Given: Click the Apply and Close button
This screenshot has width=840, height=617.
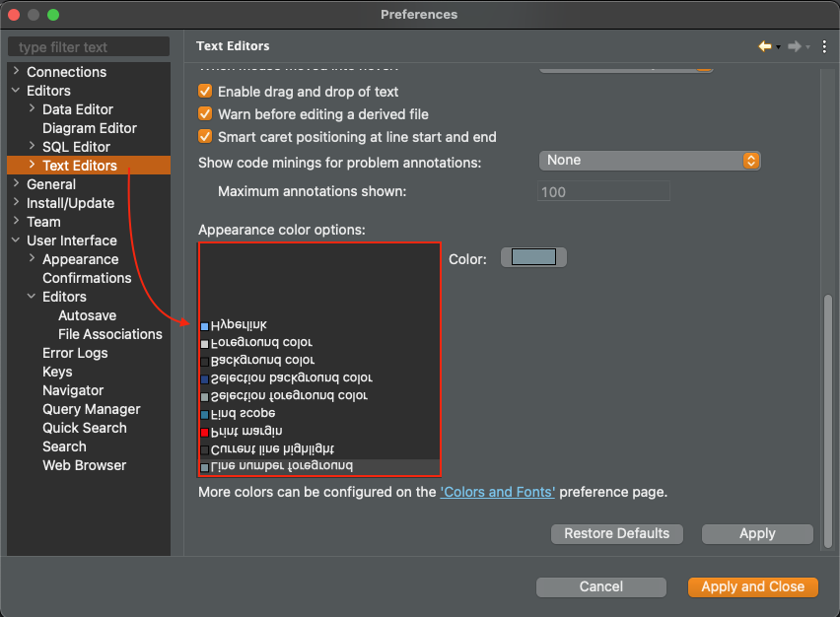Looking at the screenshot, I should pyautogui.click(x=752, y=586).
